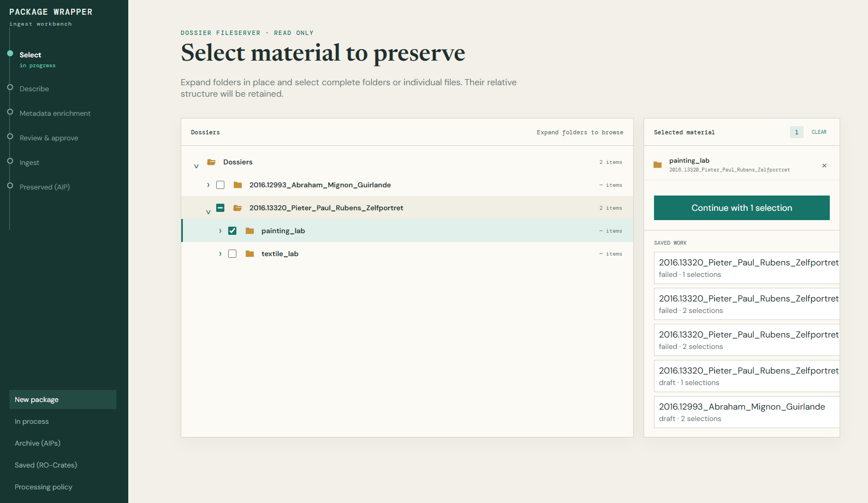
Task: Click the painting_lab tree row label
Action: click(x=283, y=231)
